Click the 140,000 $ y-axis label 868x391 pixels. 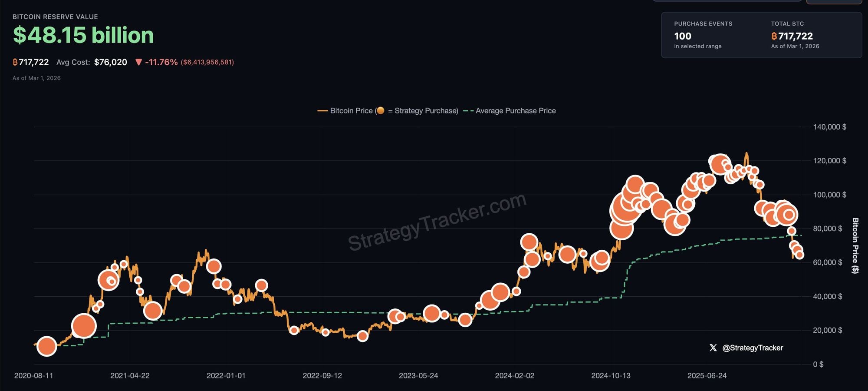pyautogui.click(x=829, y=127)
